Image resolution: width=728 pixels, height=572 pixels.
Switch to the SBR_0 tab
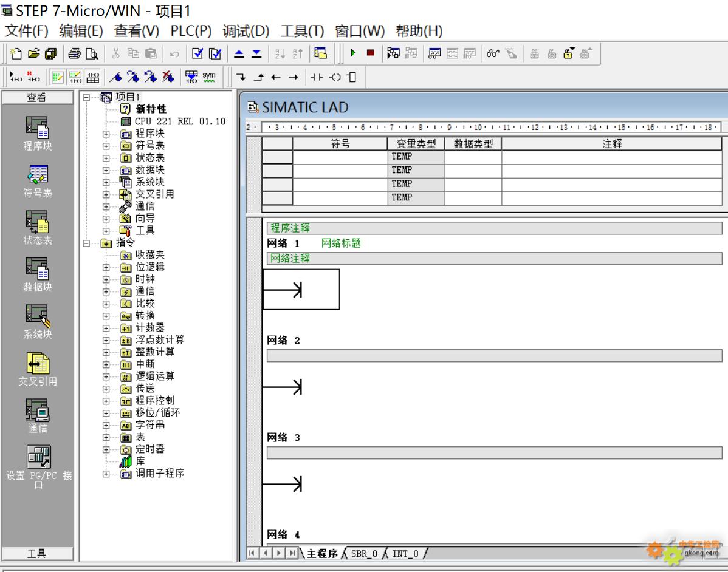[x=364, y=553]
